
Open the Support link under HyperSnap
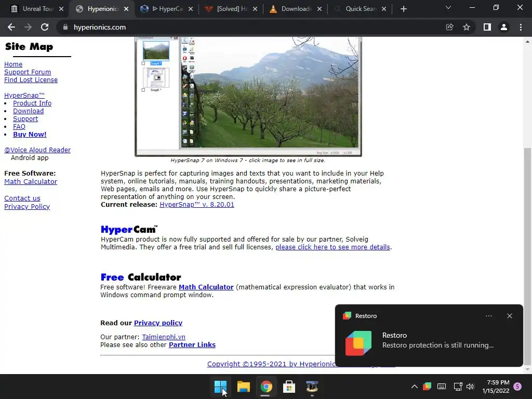[25, 119]
